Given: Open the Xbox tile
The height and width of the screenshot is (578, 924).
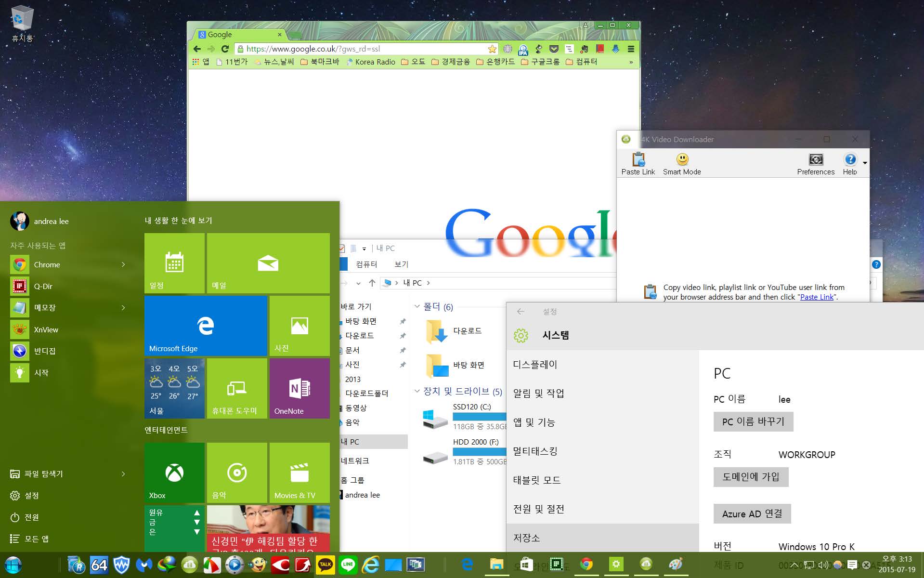Looking at the screenshot, I should [174, 473].
